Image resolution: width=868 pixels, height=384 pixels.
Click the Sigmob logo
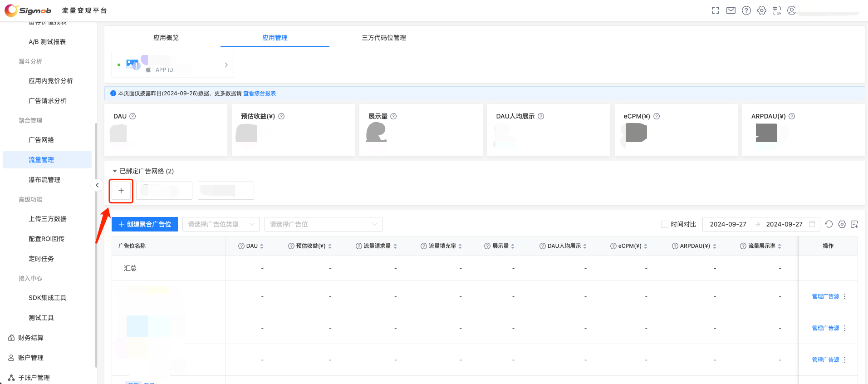[28, 10]
